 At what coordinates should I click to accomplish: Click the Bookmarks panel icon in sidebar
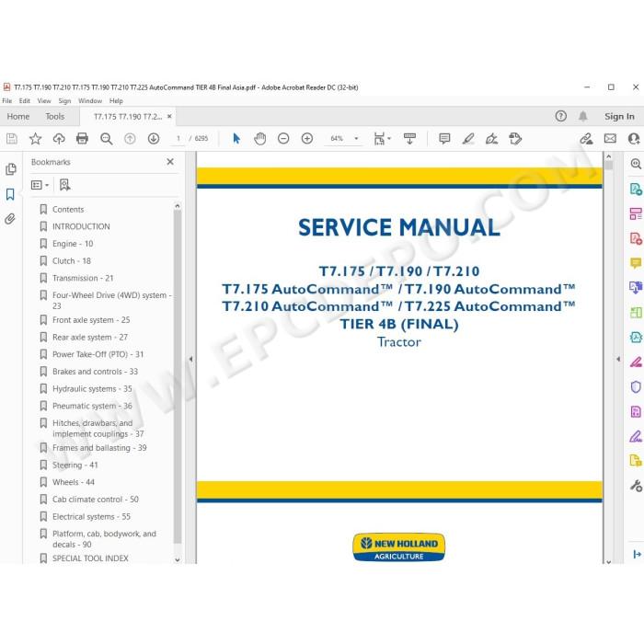tap(10, 194)
